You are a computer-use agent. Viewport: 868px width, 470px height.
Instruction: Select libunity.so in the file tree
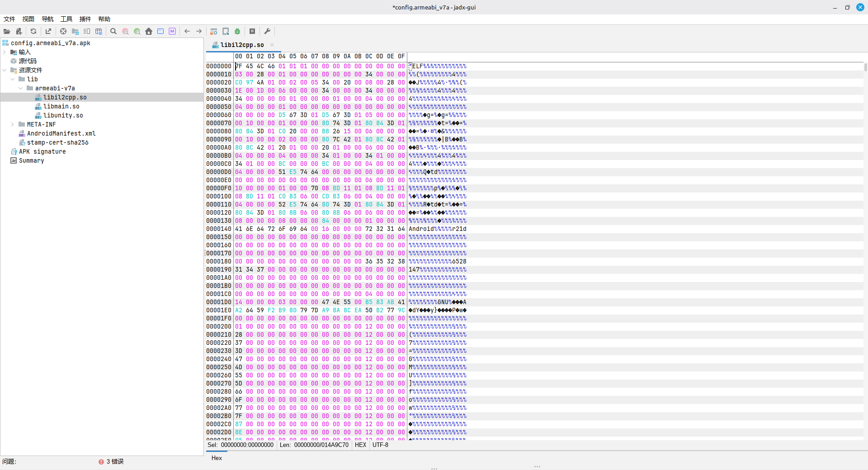(x=63, y=115)
